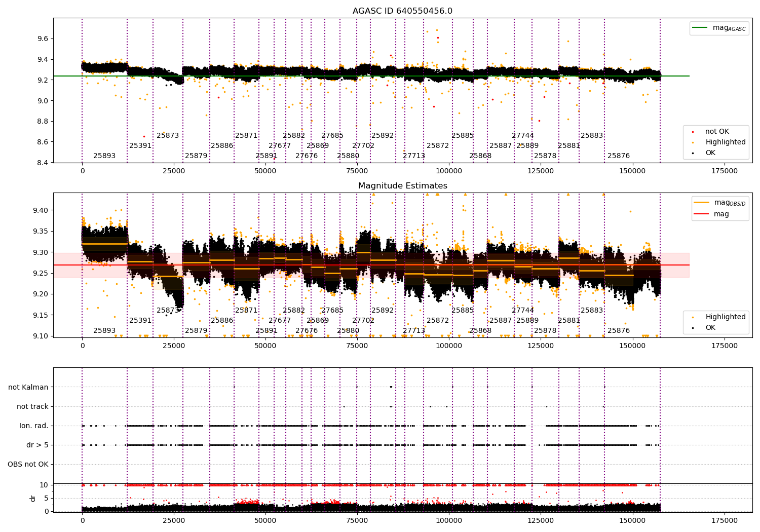Image resolution: width=760 pixels, height=532 pixels.
Task: Click OBSID label 25876 in top plot
Action: coord(619,156)
